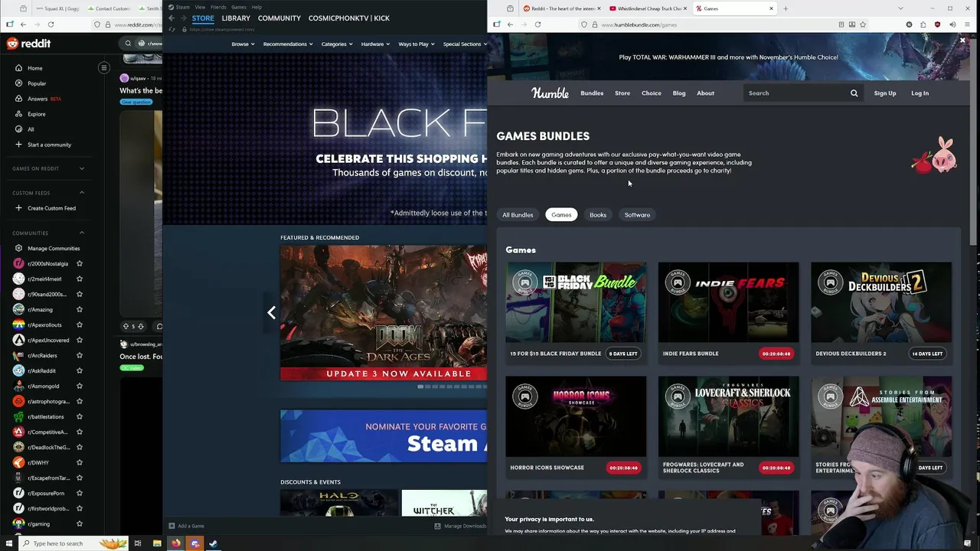Image resolution: width=980 pixels, height=551 pixels.
Task: Collapse the Communities section in Reddit
Action: 82,233
